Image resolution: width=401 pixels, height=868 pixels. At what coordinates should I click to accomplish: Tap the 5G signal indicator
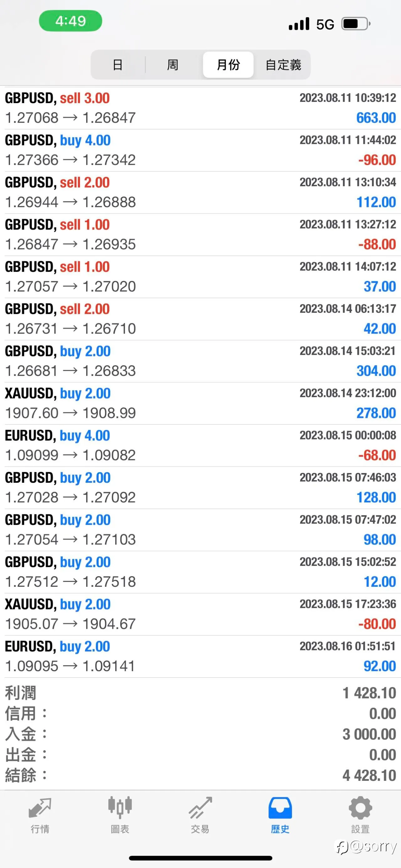[x=325, y=24]
